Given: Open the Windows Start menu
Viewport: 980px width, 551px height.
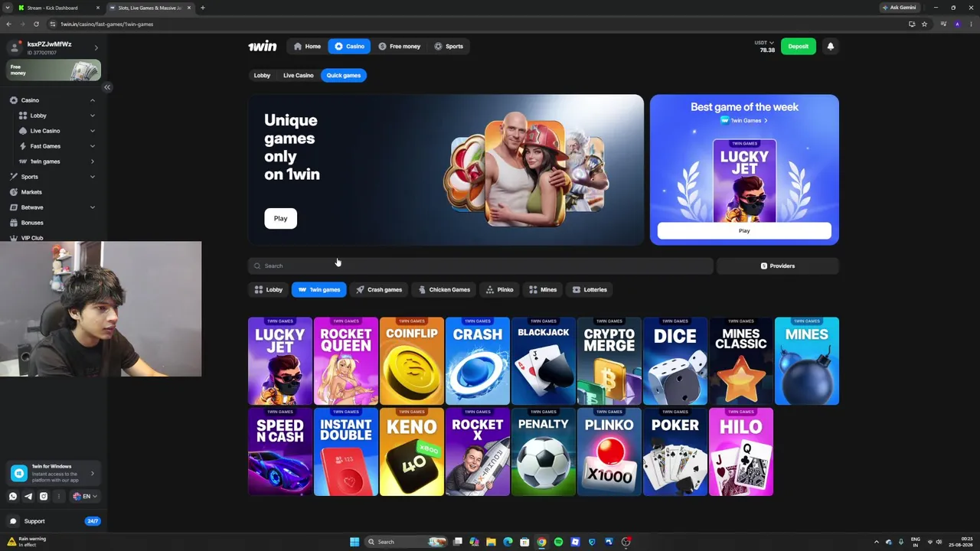Looking at the screenshot, I should [354, 542].
